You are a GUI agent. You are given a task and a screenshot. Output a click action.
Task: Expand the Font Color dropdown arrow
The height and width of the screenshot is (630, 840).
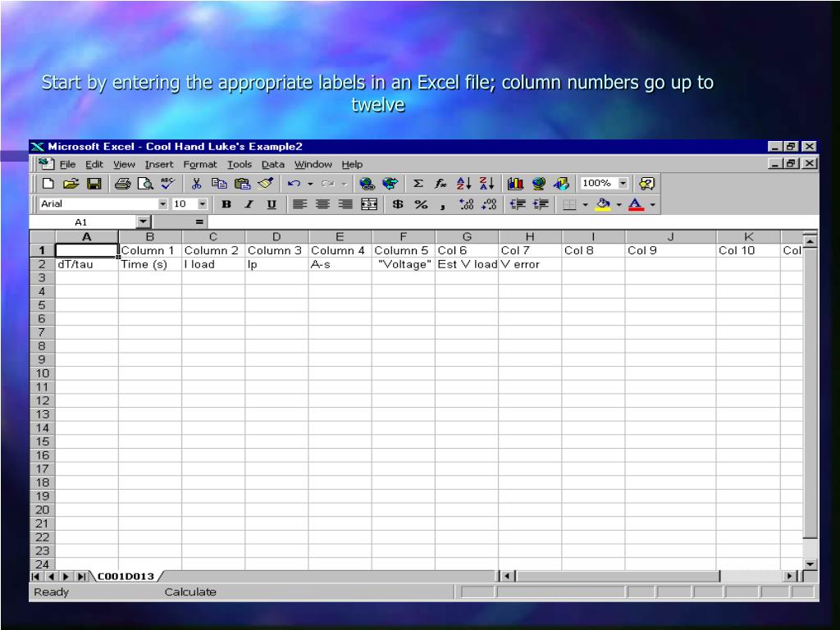tap(652, 204)
